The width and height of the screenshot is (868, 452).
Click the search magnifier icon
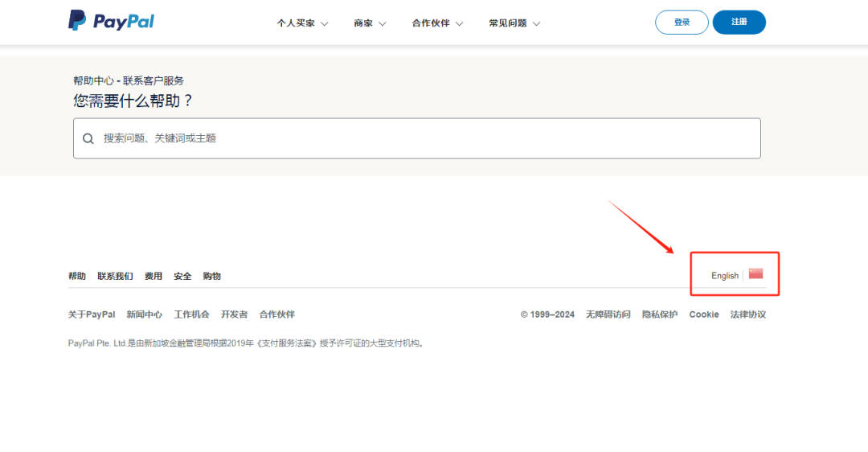pyautogui.click(x=88, y=138)
